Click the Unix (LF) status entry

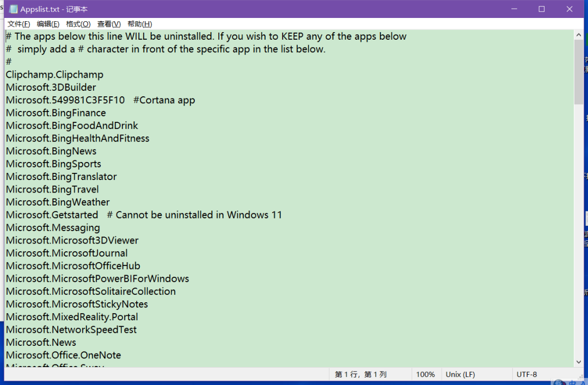coord(460,374)
